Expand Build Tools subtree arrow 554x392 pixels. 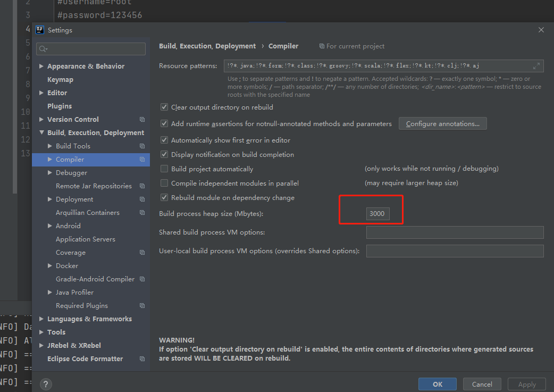50,146
